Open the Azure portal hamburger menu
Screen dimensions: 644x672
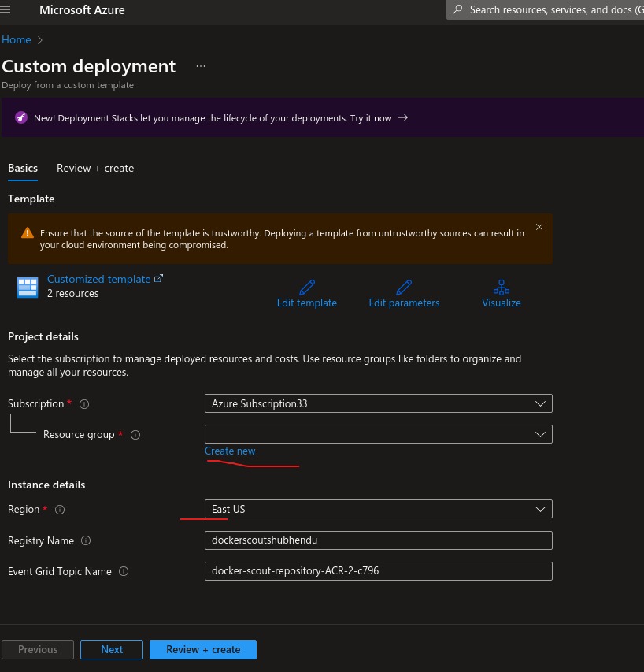click(6, 9)
